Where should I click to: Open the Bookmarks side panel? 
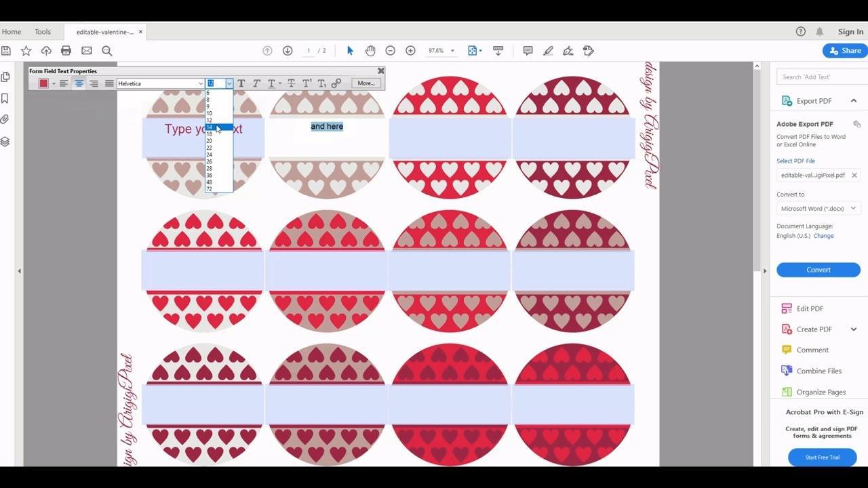point(5,98)
